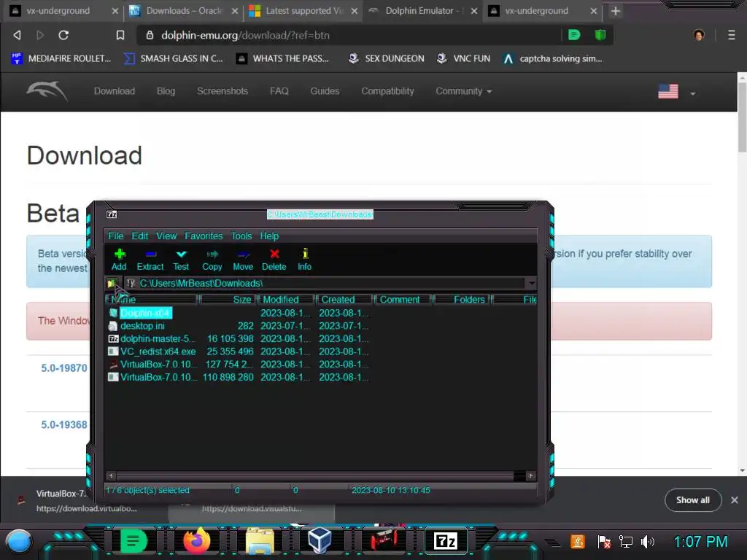
Task: Open the View menu in 7-Zip
Action: pyautogui.click(x=166, y=236)
